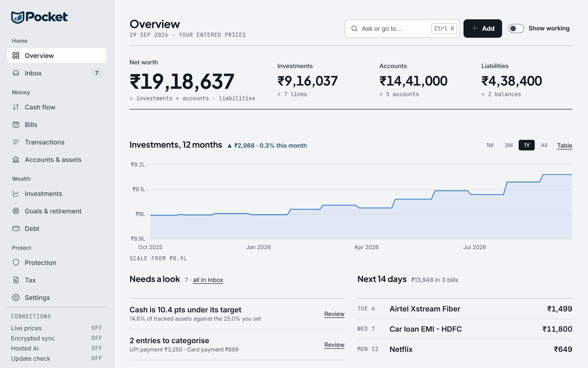
Task: Click the Debt card icon
Action: 16,229
